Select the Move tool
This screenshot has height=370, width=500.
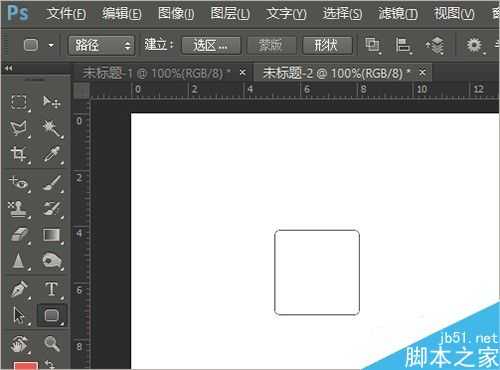click(52, 102)
